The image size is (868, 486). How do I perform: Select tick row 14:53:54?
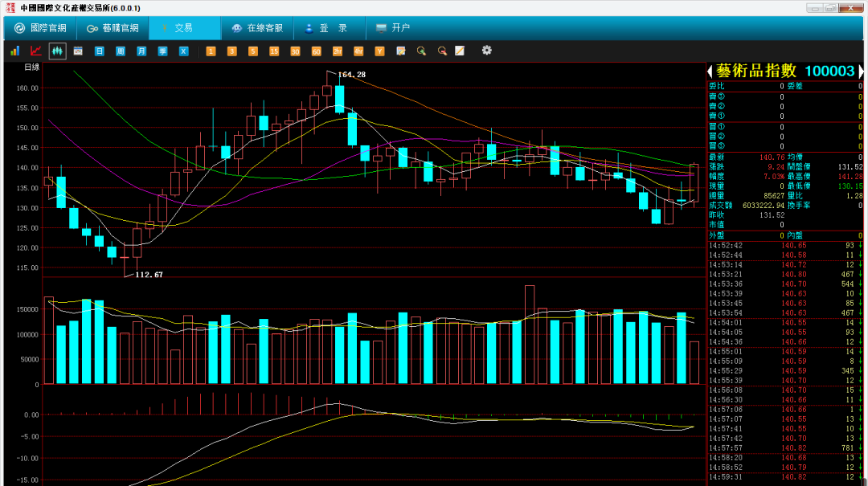tap(785, 313)
